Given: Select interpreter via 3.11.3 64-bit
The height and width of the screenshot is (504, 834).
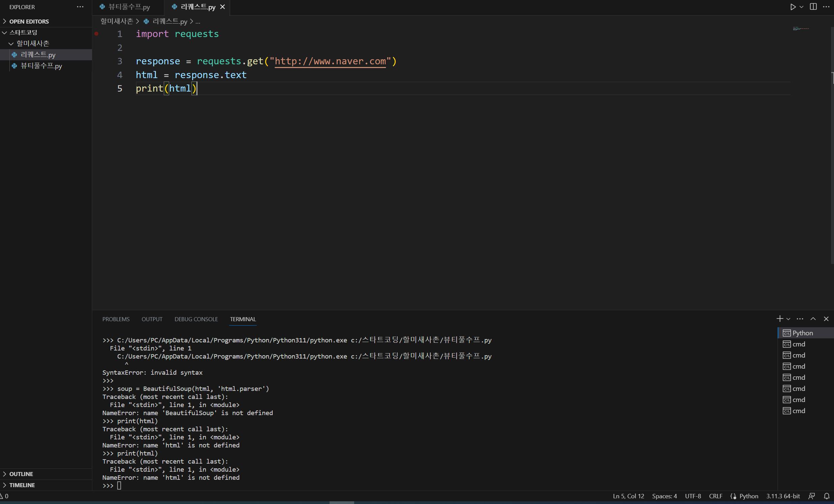Looking at the screenshot, I should point(783,496).
